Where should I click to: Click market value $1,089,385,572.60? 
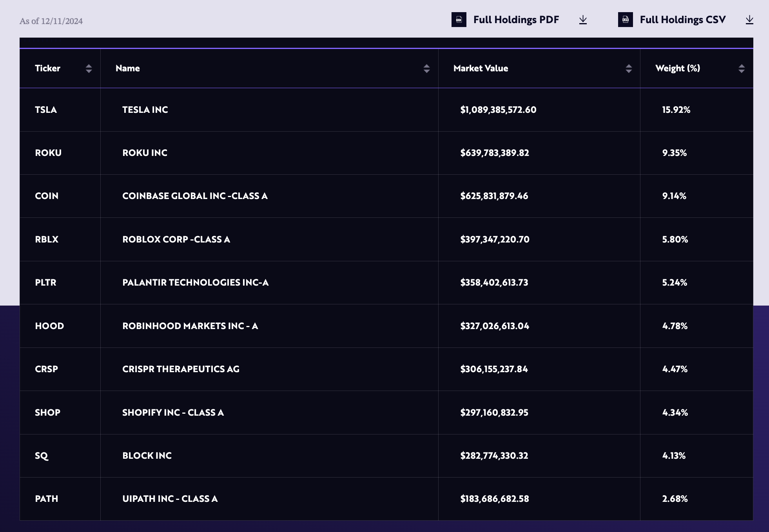(x=498, y=110)
